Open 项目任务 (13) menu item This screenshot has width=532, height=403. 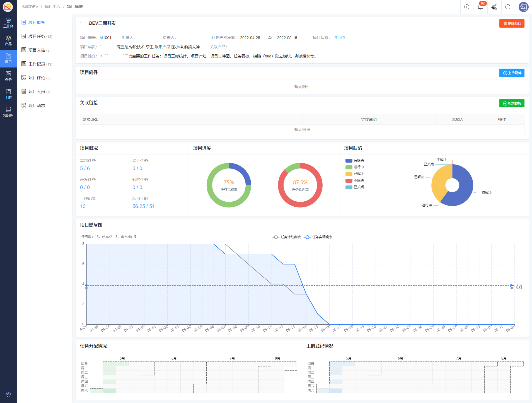point(37,36)
